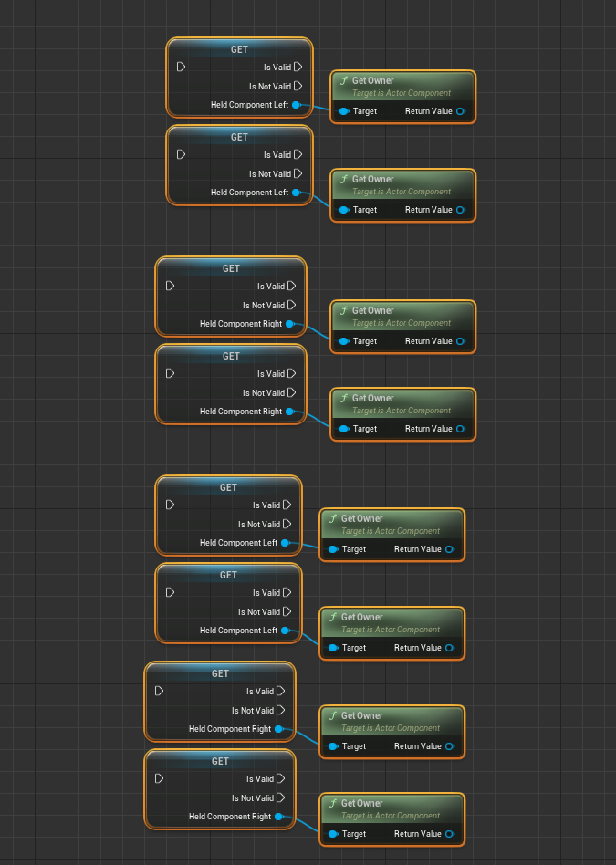Select topmost Get Owner node by its title
The image size is (616, 865).
click(373, 80)
